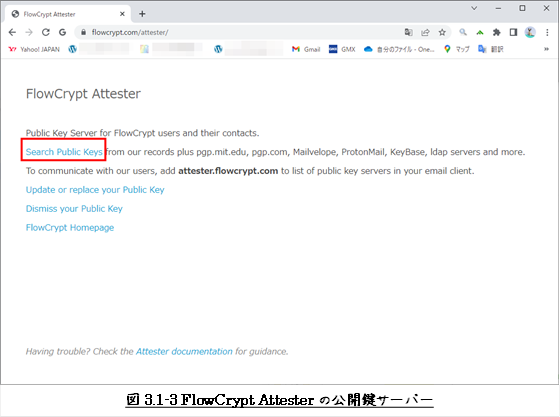
Task: Click the browser back arrow
Action: (12, 32)
